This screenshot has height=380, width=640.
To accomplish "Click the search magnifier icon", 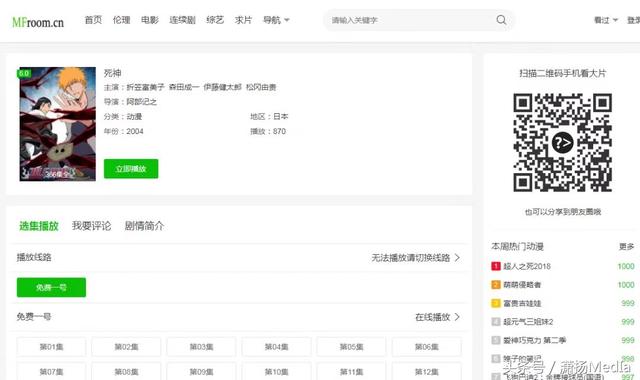I will pos(501,20).
